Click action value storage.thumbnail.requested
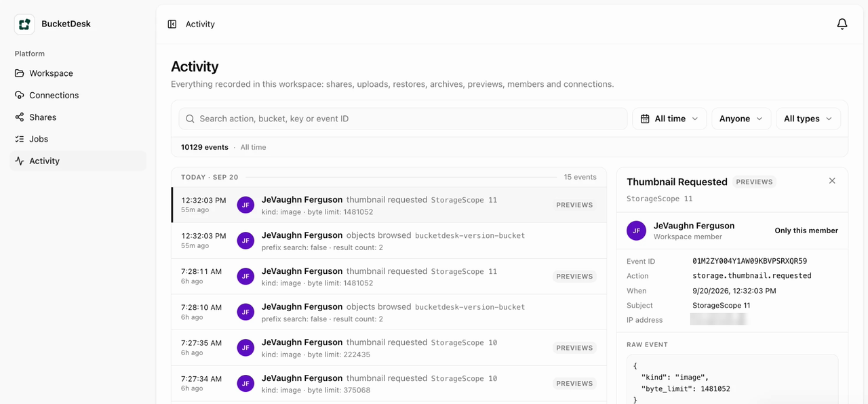Image resolution: width=868 pixels, height=404 pixels. [x=751, y=276]
